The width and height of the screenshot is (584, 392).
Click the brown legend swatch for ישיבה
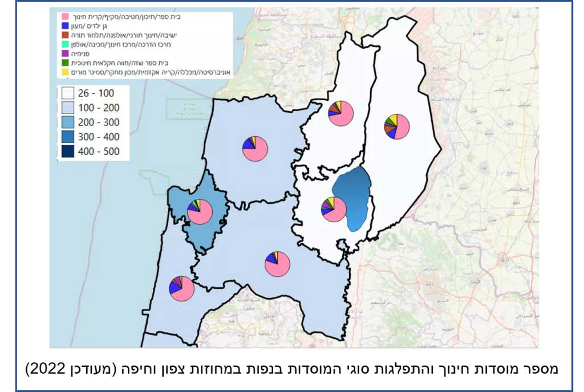point(65,35)
